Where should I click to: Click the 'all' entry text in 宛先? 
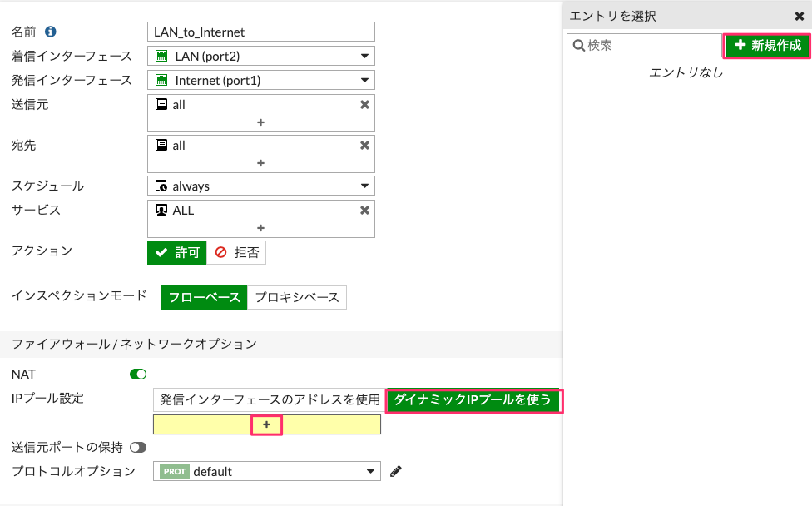[x=179, y=146]
